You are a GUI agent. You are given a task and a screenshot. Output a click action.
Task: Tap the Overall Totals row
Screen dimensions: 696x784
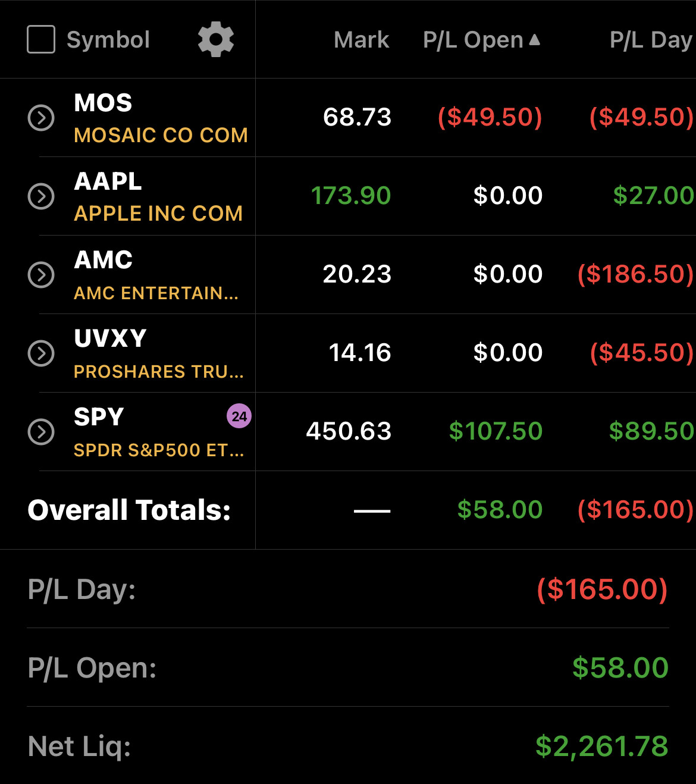[x=348, y=510]
